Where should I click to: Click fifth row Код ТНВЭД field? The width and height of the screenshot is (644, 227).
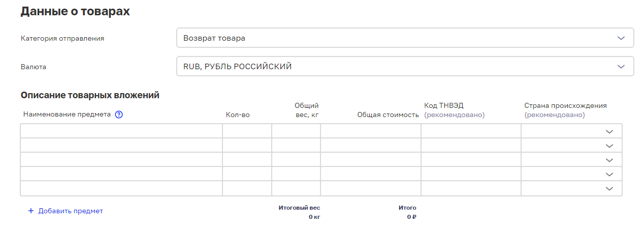471,188
